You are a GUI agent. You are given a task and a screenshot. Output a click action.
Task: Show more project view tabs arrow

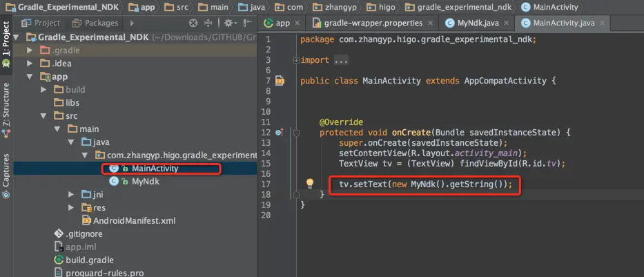coord(132,23)
